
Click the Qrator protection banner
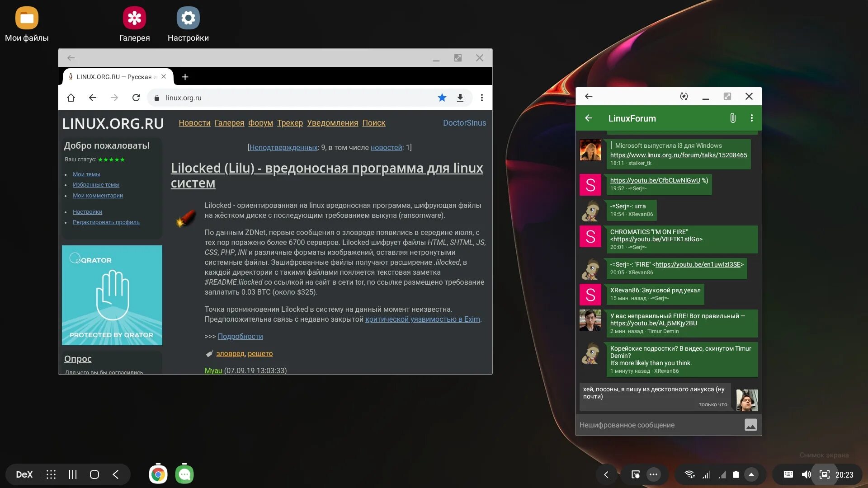coord(112,296)
